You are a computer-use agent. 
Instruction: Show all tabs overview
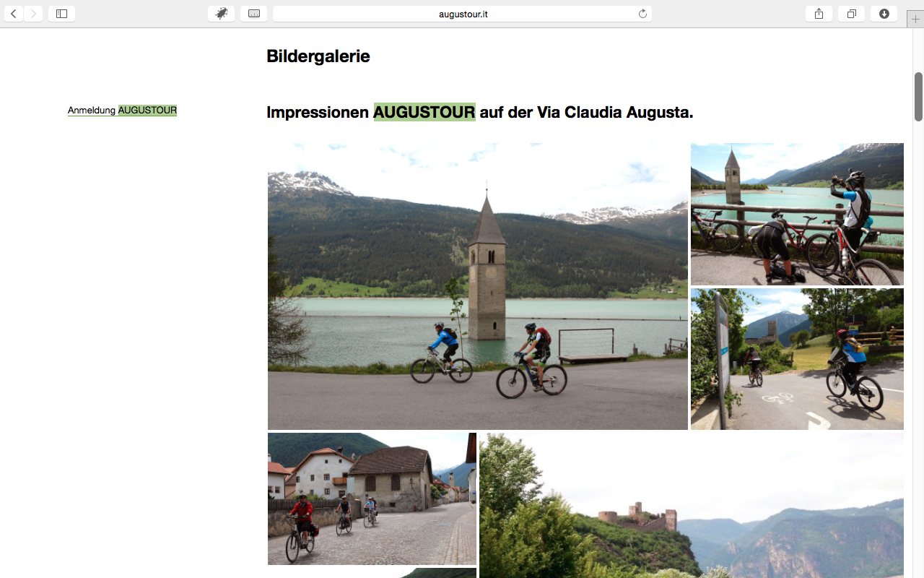pyautogui.click(x=851, y=14)
